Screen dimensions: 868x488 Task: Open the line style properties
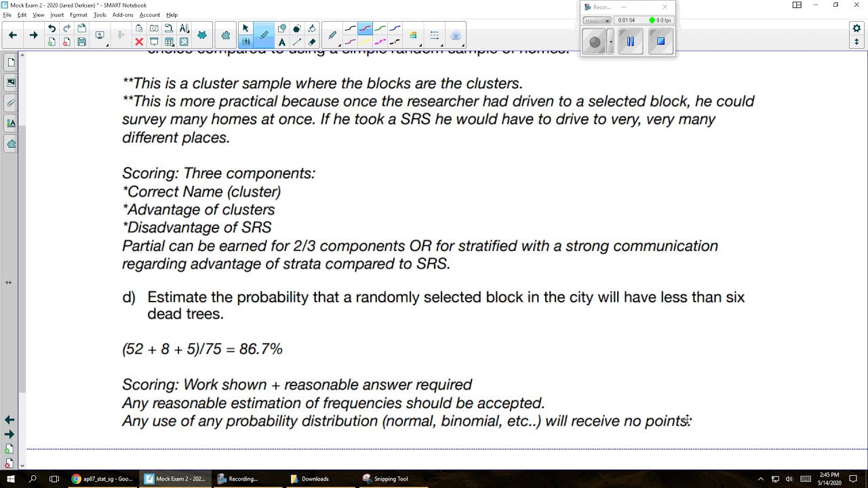(x=435, y=35)
